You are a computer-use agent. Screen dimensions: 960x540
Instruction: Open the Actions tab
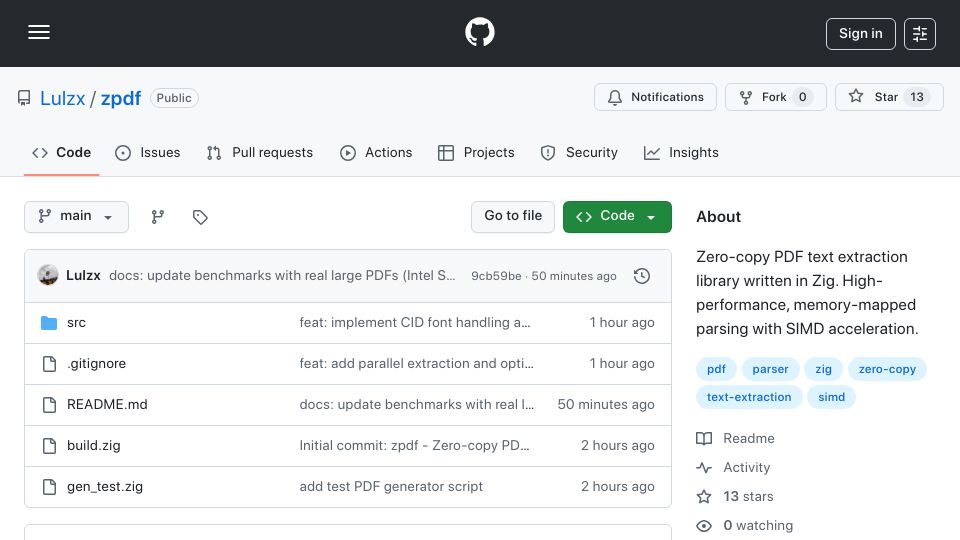(x=376, y=152)
